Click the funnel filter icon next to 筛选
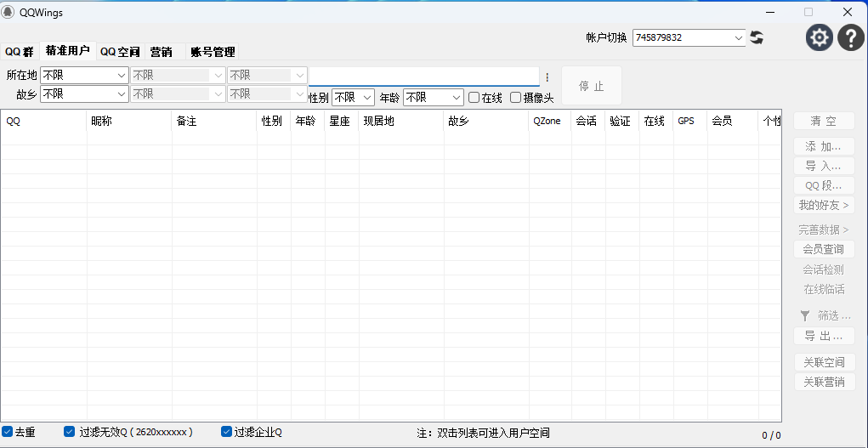868x448 pixels. [805, 315]
